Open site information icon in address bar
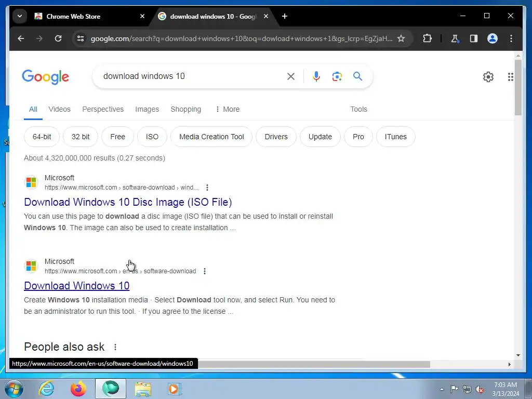This screenshot has width=532, height=399. [x=81, y=38]
